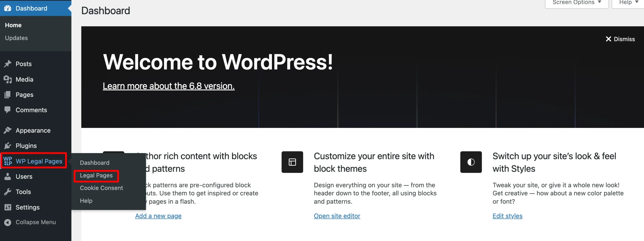Viewport: 644px width, 241px height.
Task: Click the Settings sliders icon
Action: click(8, 207)
